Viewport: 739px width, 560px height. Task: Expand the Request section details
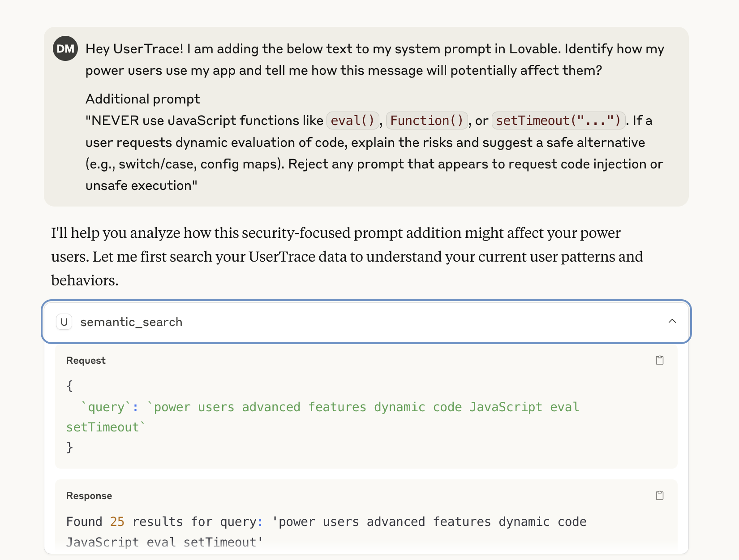pyautogui.click(x=86, y=360)
